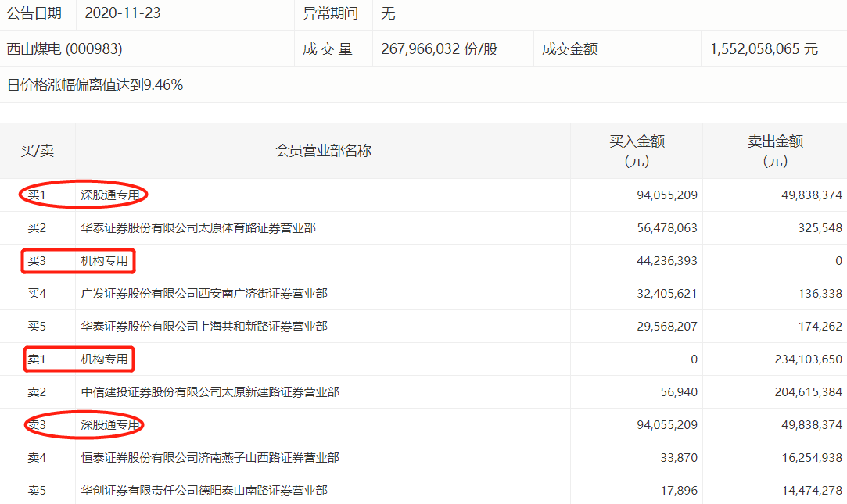This screenshot has height=504, width=847.
Task: Select 华泰证券上海共和新路证券营业部 name
Action: point(204,327)
